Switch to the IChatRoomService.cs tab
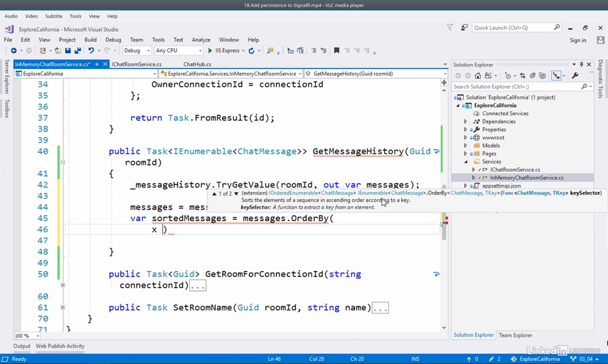Viewport: 608px width, 364px height. pos(136,64)
